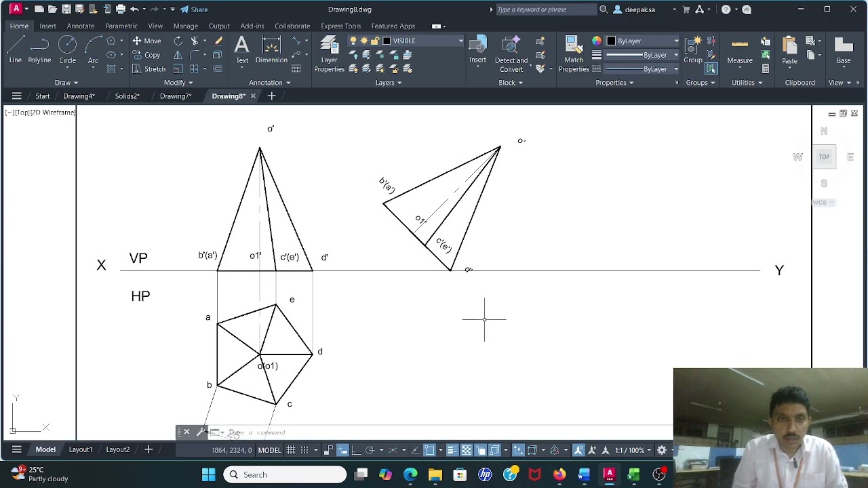The image size is (868, 488).
Task: Expand the Annotation panel
Action: point(269,83)
